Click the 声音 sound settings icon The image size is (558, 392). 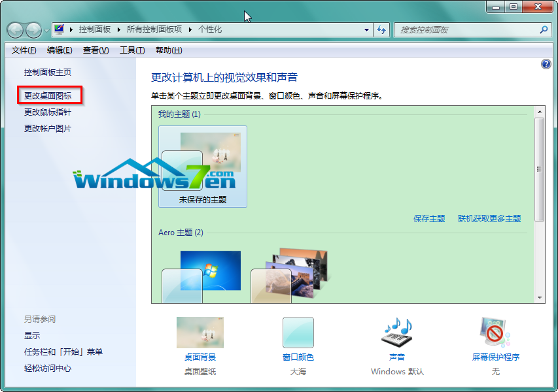click(396, 332)
